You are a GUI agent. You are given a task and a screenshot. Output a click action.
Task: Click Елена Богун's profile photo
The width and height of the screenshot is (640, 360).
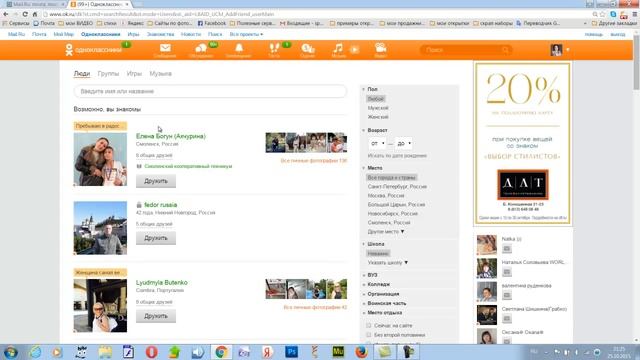(100, 159)
